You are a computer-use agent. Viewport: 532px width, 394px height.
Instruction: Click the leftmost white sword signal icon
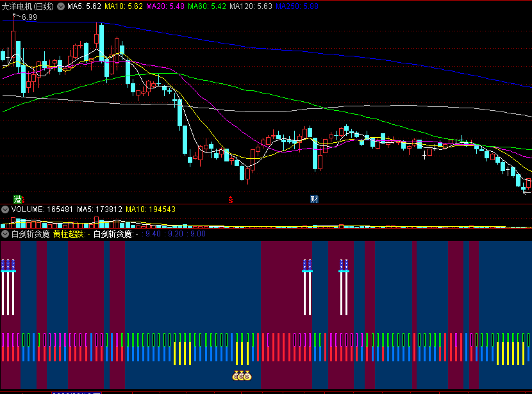[8, 288]
